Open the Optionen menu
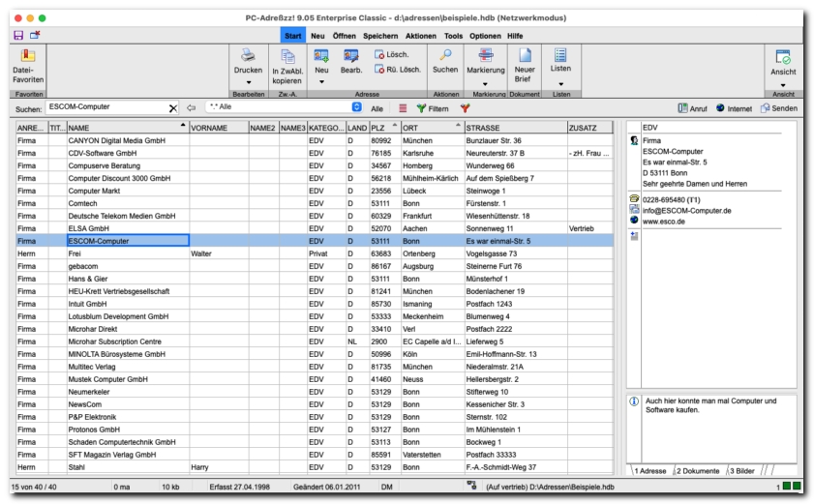814x504 pixels. click(485, 36)
